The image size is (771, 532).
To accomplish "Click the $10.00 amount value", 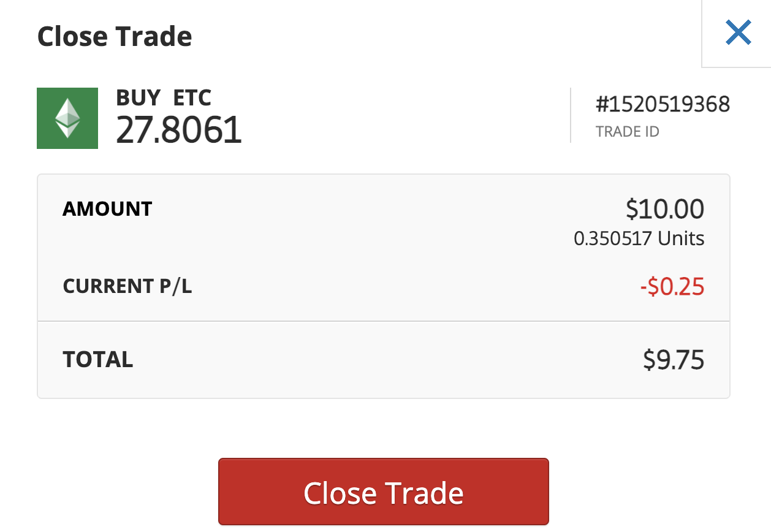I will coord(665,209).
